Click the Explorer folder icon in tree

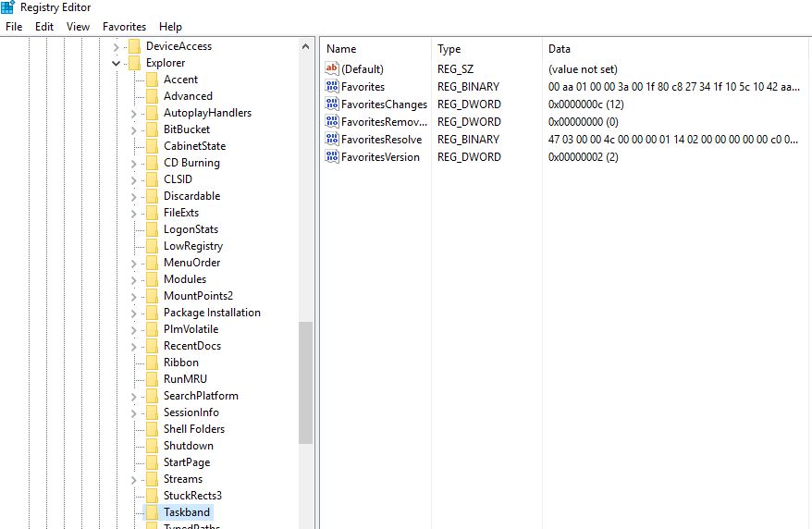pos(134,63)
